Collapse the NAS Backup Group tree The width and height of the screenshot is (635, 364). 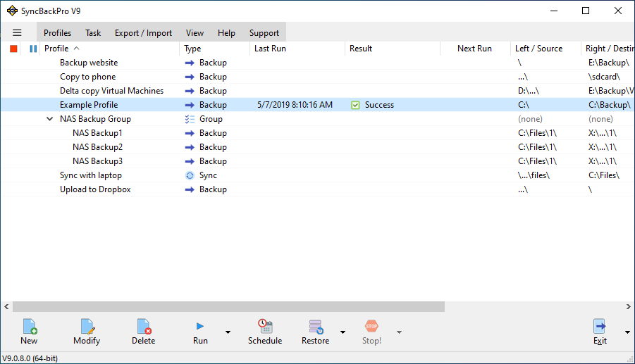[49, 119]
